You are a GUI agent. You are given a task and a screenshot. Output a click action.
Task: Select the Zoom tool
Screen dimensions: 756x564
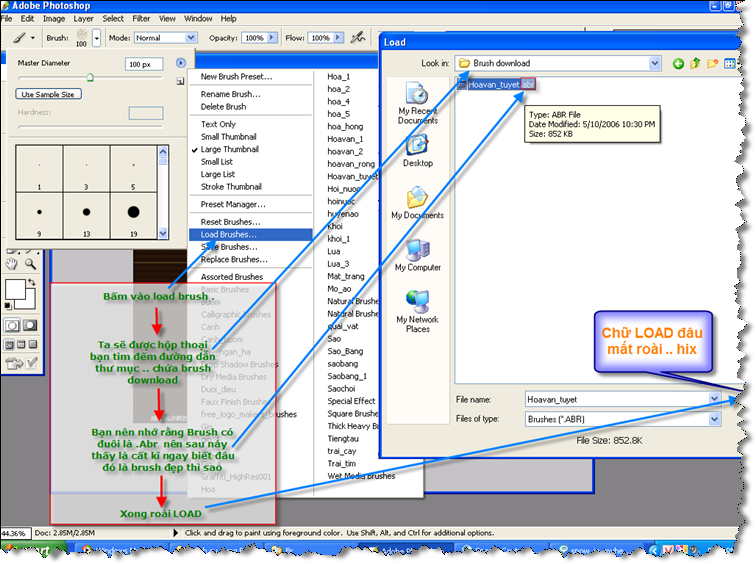coord(30,264)
